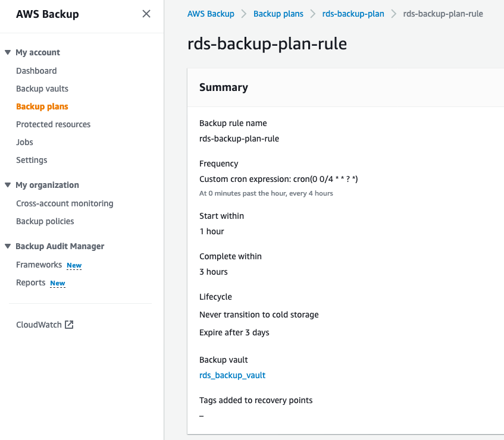This screenshot has height=440, width=504.
Task: Go back to rds-backup-plan breadcrumb
Action: coord(353,14)
